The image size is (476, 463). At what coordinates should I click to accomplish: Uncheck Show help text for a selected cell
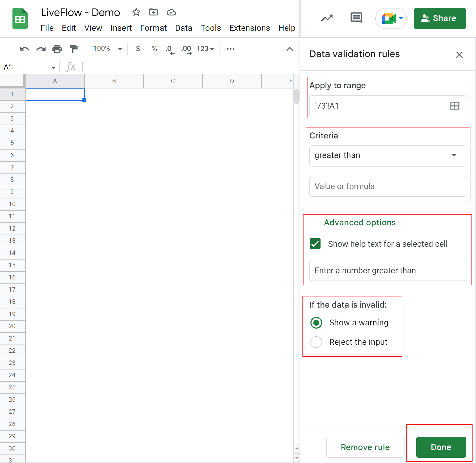point(315,244)
